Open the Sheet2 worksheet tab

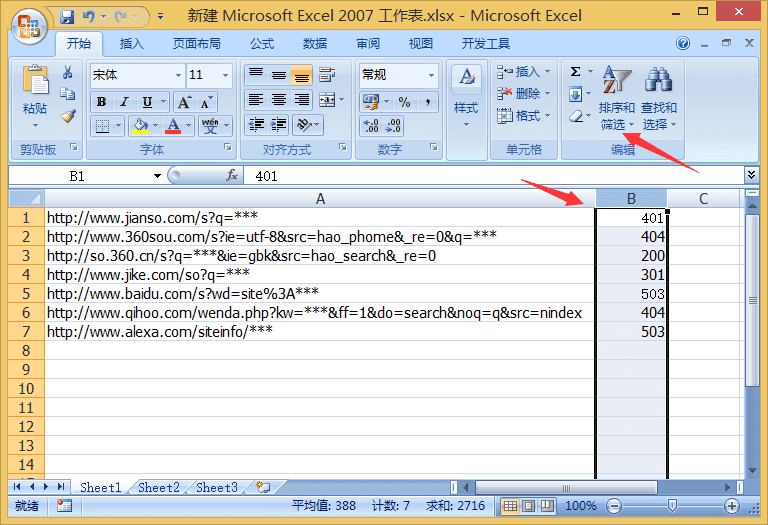(158, 488)
